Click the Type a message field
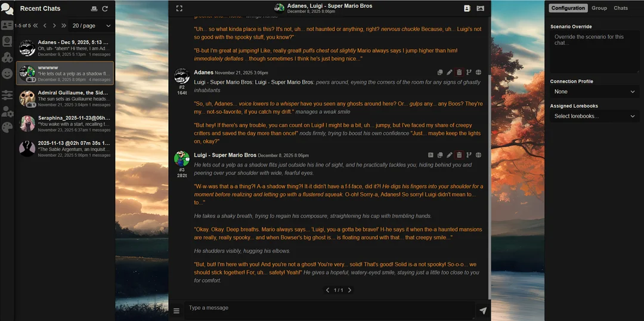This screenshot has height=321, width=644. [x=329, y=310]
